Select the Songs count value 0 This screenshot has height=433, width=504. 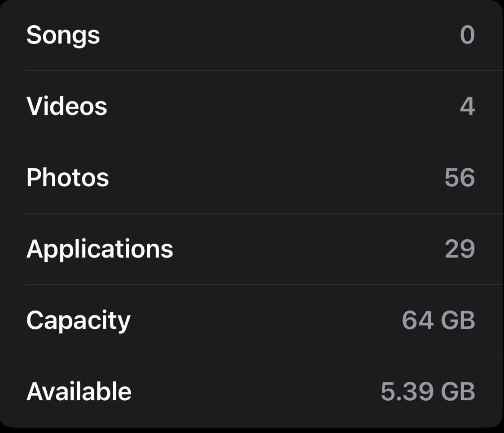click(467, 35)
